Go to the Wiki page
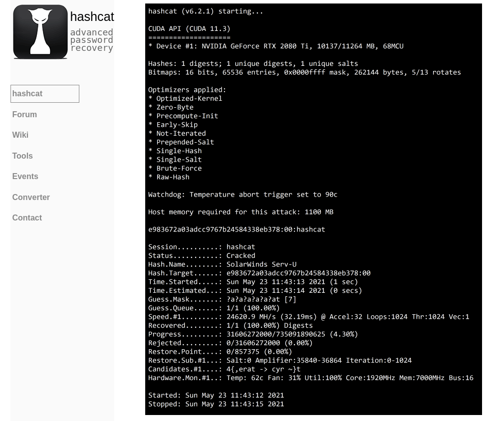 coord(20,135)
